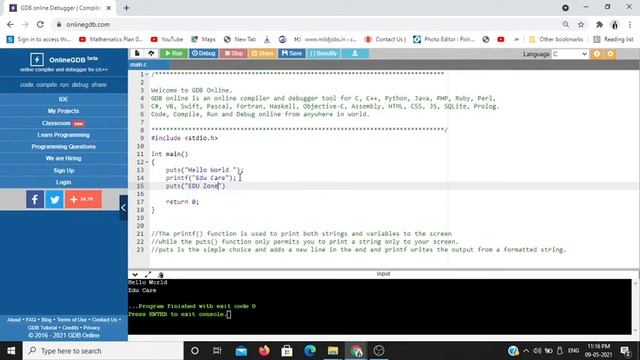This screenshot has height=360, width=640.
Task: Share on Twitter with the sidebar icon
Action: pyautogui.click(x=54, y=199)
